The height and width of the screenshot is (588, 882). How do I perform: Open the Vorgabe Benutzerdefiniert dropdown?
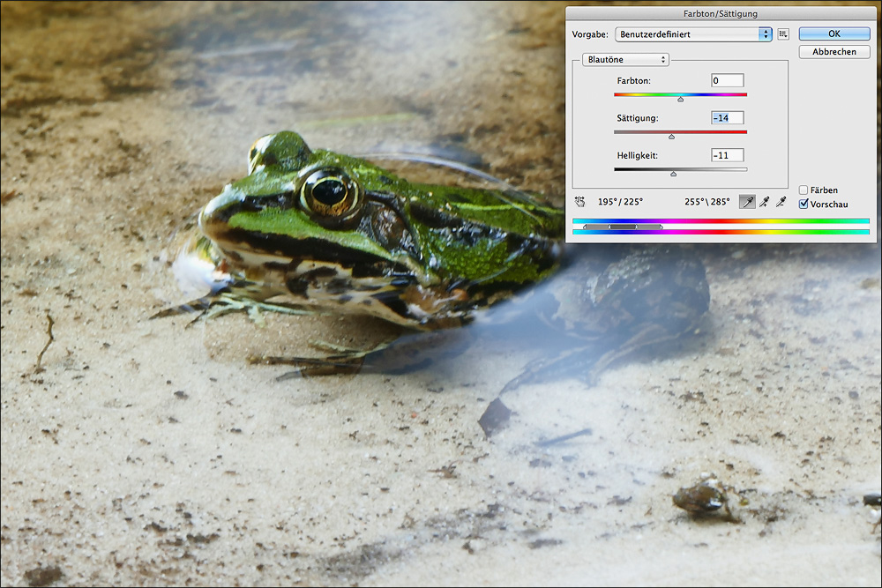pos(693,34)
